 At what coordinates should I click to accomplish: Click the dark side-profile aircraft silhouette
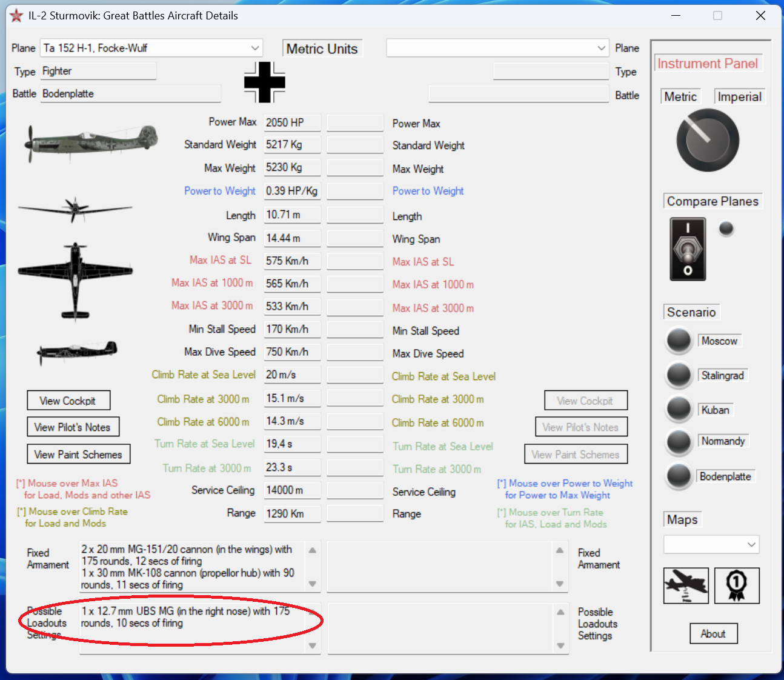coord(77,352)
